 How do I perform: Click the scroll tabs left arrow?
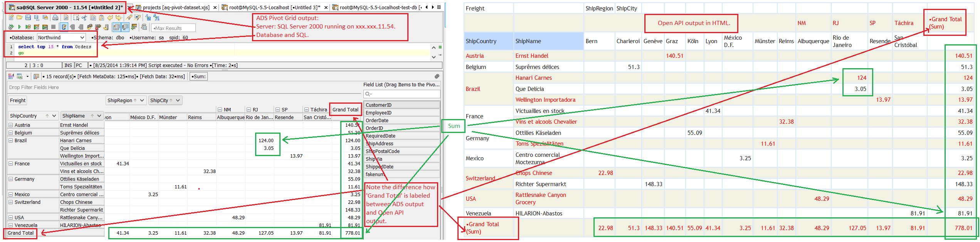[x=427, y=7]
